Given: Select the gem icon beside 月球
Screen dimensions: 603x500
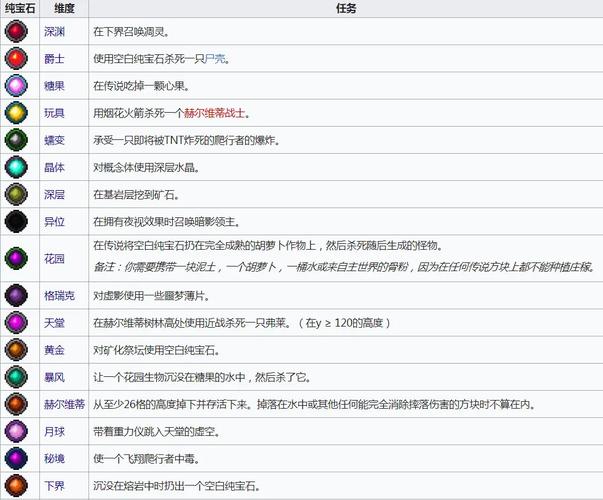Looking at the screenshot, I should coord(17,431).
